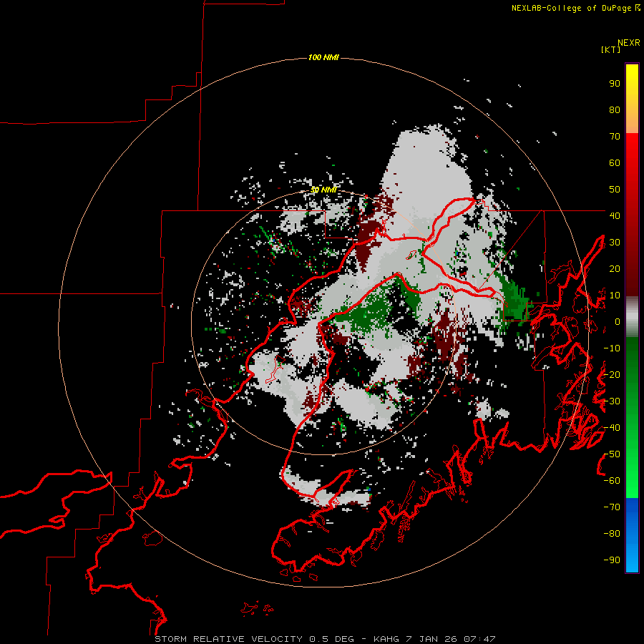Screen dimensions: 644x644
Task: Click the -30 value on velocity scale
Action: tap(612, 401)
